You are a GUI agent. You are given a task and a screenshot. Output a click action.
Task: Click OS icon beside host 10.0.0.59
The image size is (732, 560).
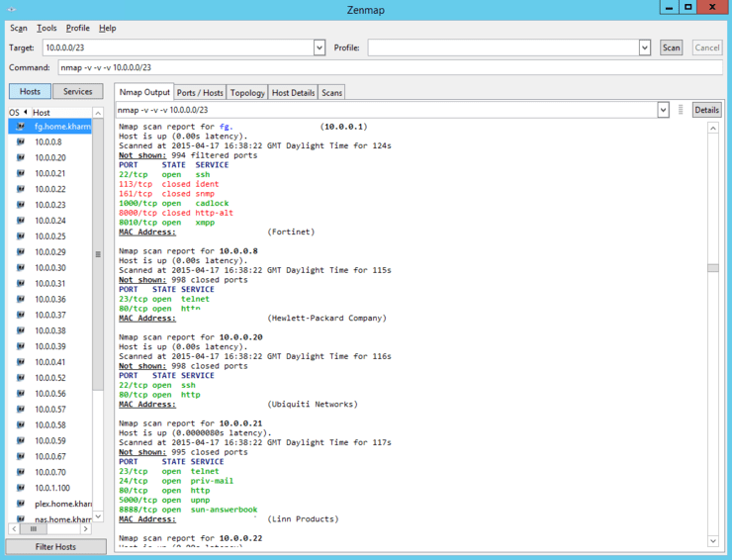coord(21,440)
